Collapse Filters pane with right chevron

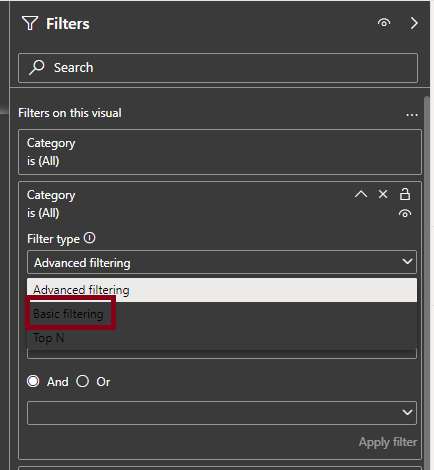click(414, 23)
